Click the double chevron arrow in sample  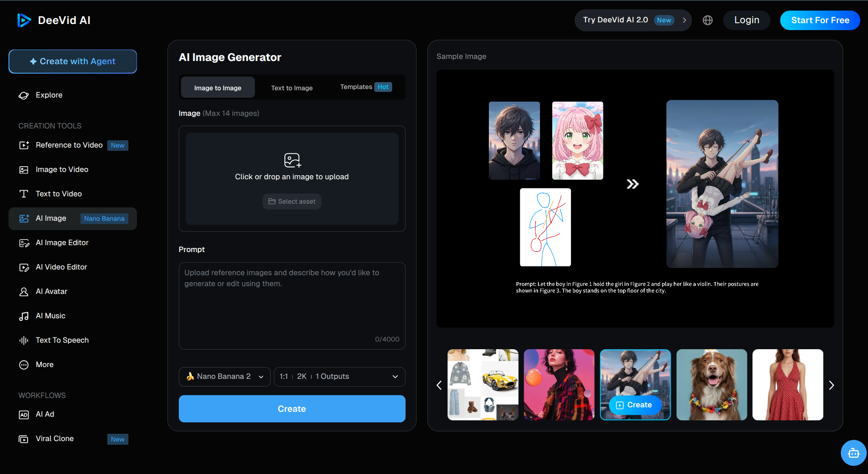[633, 184]
